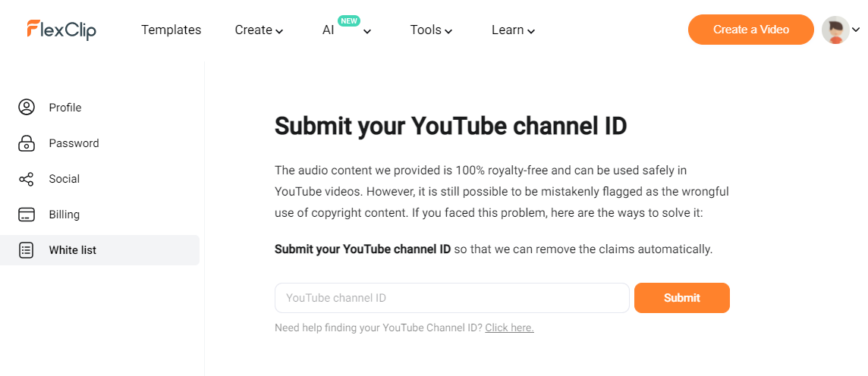Open the Create menu label

click(253, 30)
